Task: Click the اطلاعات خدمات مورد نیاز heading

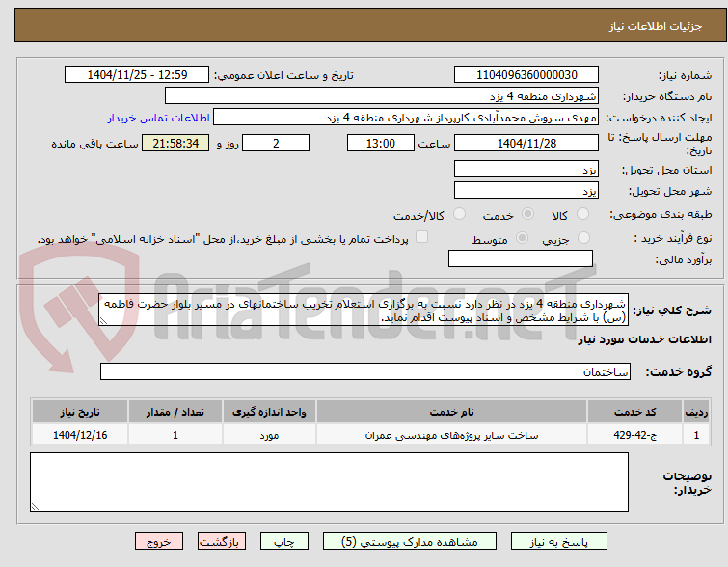Action: [x=644, y=340]
